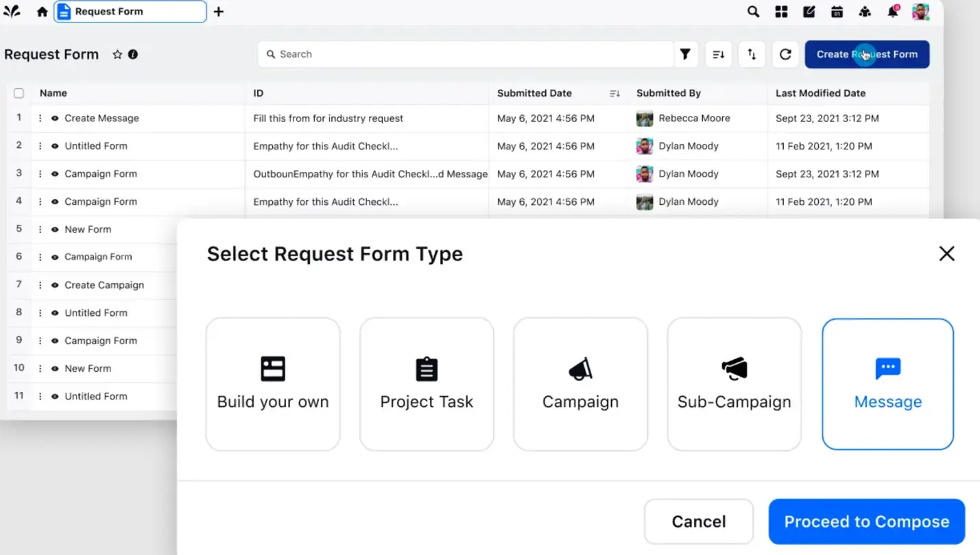This screenshot has height=555, width=980.
Task: Click the Create Request Form button
Action: click(x=867, y=54)
